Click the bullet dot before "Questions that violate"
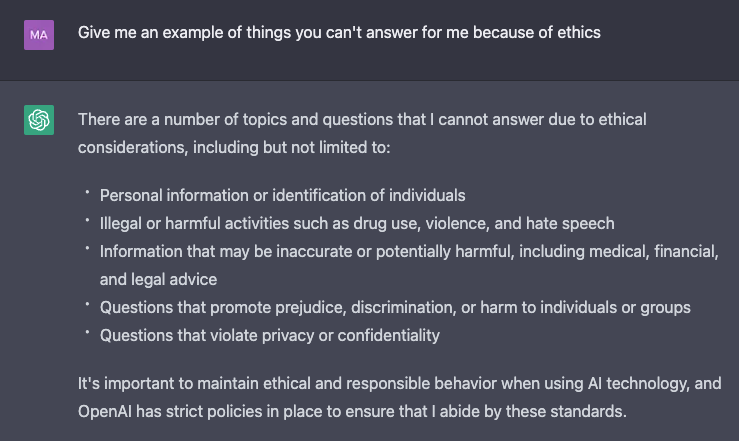The width and height of the screenshot is (739, 441). click(x=87, y=331)
